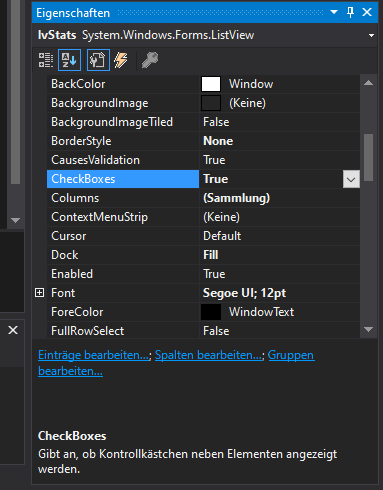The height and width of the screenshot is (490, 383).
Task: Select the Font property name
Action: (63, 293)
